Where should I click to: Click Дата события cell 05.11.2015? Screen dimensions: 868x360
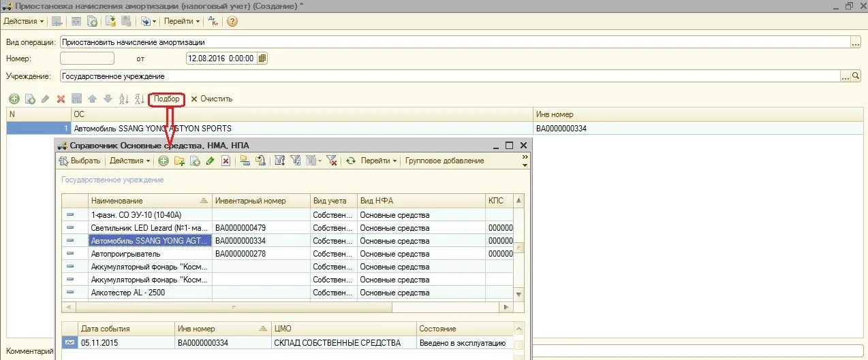(127, 343)
